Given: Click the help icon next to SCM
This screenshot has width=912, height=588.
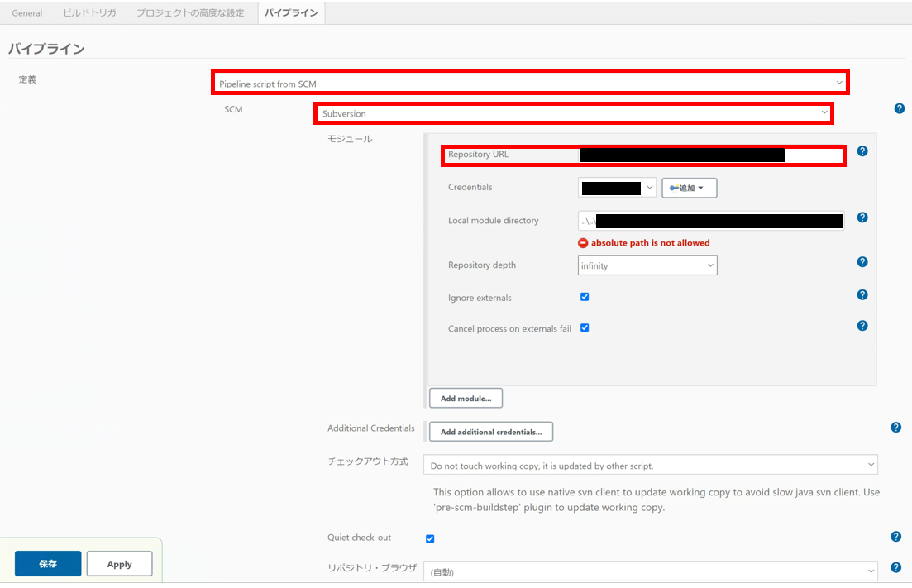Looking at the screenshot, I should [899, 108].
